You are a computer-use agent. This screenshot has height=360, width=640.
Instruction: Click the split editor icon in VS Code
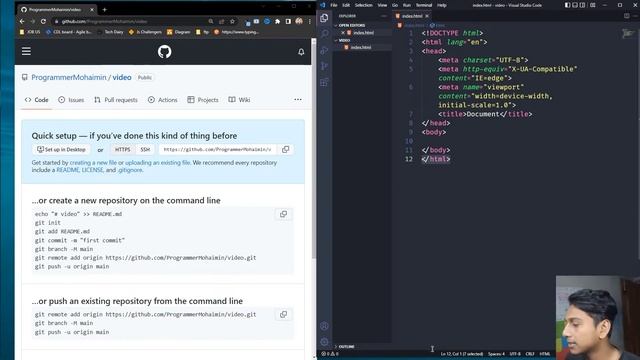coord(627,16)
